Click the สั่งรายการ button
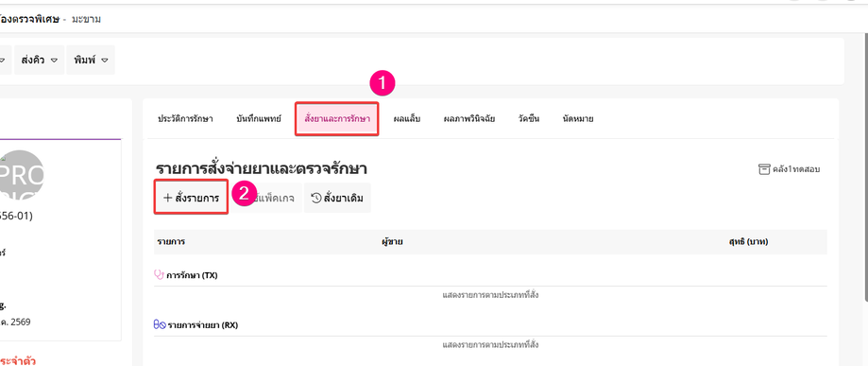The width and height of the screenshot is (868, 366). coord(191,198)
